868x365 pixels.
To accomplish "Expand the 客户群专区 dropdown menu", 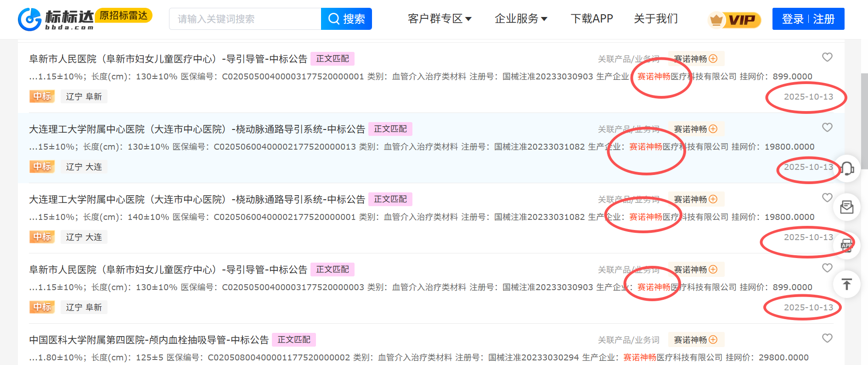I will click(440, 19).
